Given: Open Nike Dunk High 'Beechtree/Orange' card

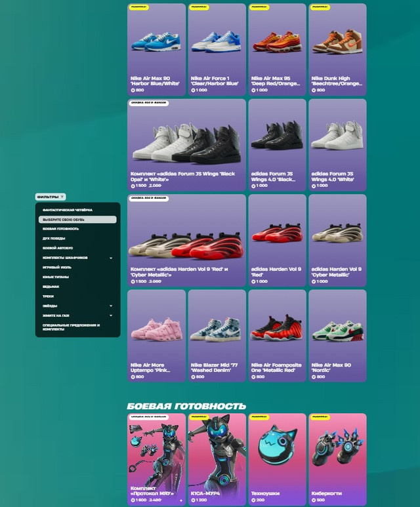Looking at the screenshot, I should [337, 49].
